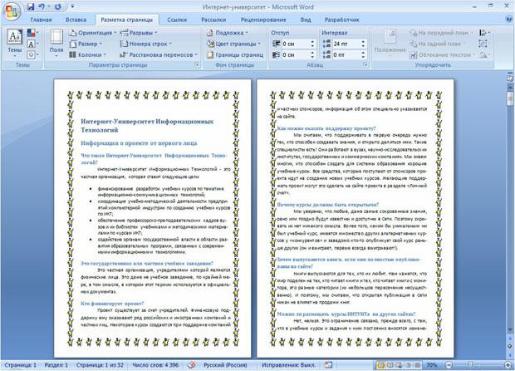Undo last action in Quick Access toolbar
The width and height of the screenshot is (515, 371).
click(x=42, y=7)
